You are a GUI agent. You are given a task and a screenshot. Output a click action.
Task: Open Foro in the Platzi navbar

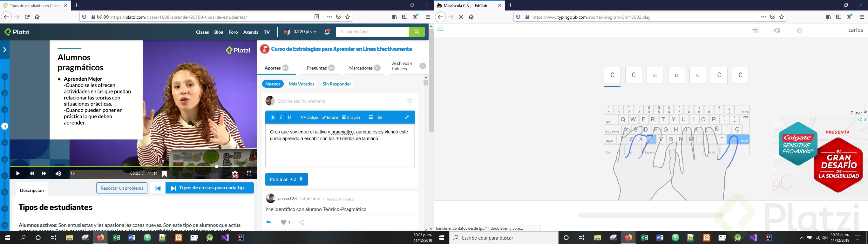click(x=233, y=32)
